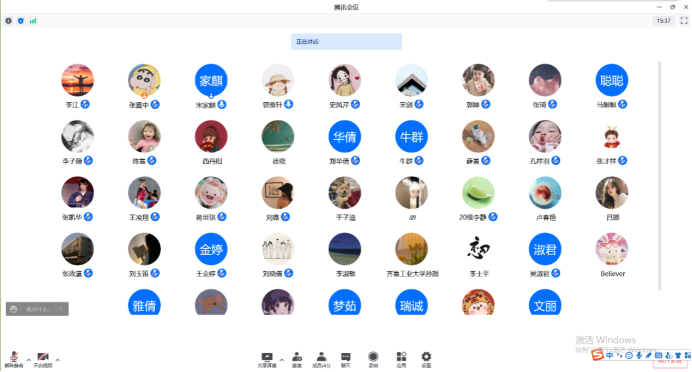The image size is (692, 372).
Task: Unmute the microphone in bottom toolbar
Action: 14,360
